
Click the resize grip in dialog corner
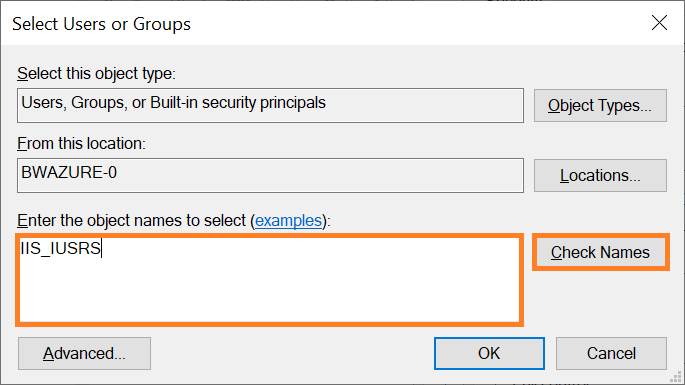pyautogui.click(x=676, y=377)
